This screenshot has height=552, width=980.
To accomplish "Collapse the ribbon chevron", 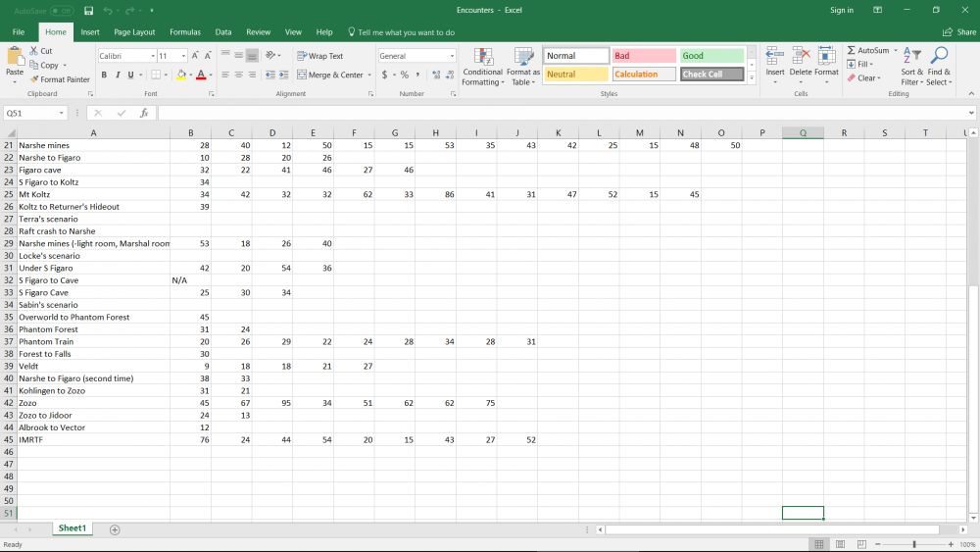I will 971,93.
